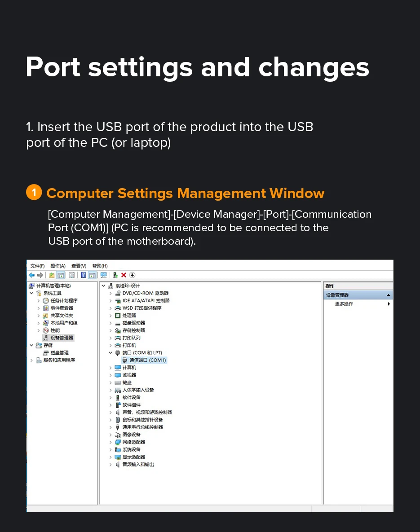Click the back arrow toolbar icon
Image resolution: width=420 pixels, height=532 pixels.
(x=32, y=275)
